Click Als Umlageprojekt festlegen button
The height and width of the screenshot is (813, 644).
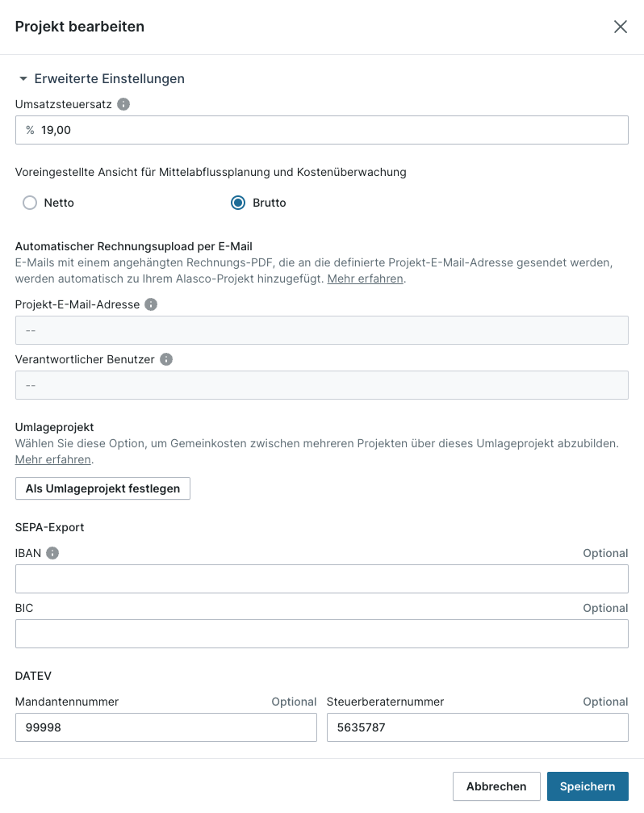pos(102,488)
